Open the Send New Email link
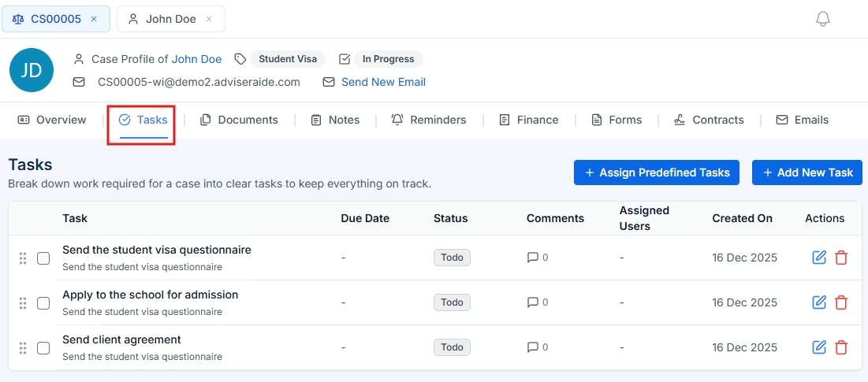The height and width of the screenshot is (382, 868). [383, 82]
